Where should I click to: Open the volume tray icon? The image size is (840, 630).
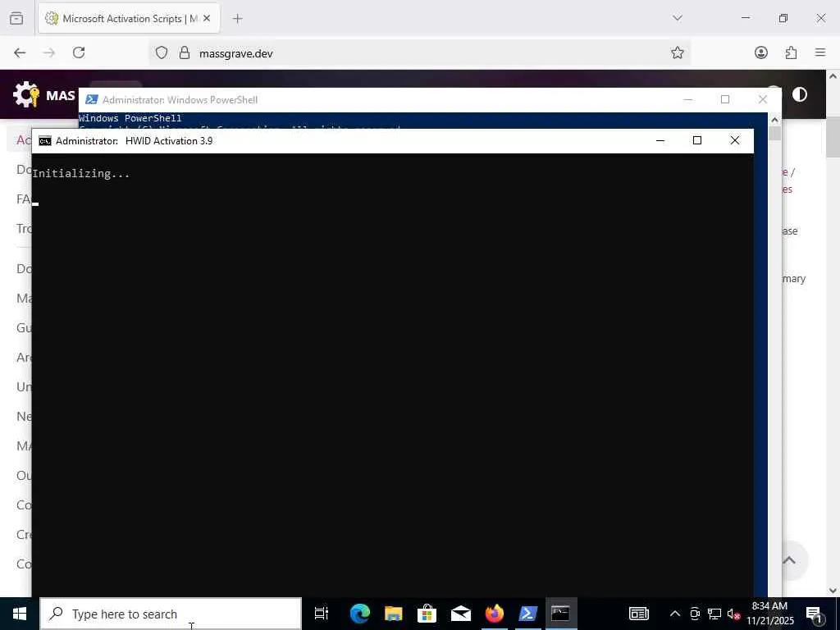click(x=733, y=614)
